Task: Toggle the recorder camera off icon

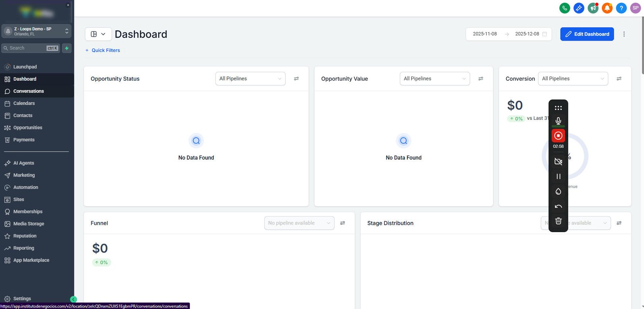Action: [558, 162]
